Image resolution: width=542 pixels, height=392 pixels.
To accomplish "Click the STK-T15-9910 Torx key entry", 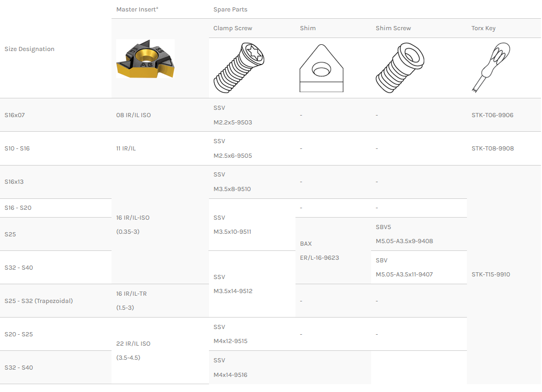I will point(490,274).
